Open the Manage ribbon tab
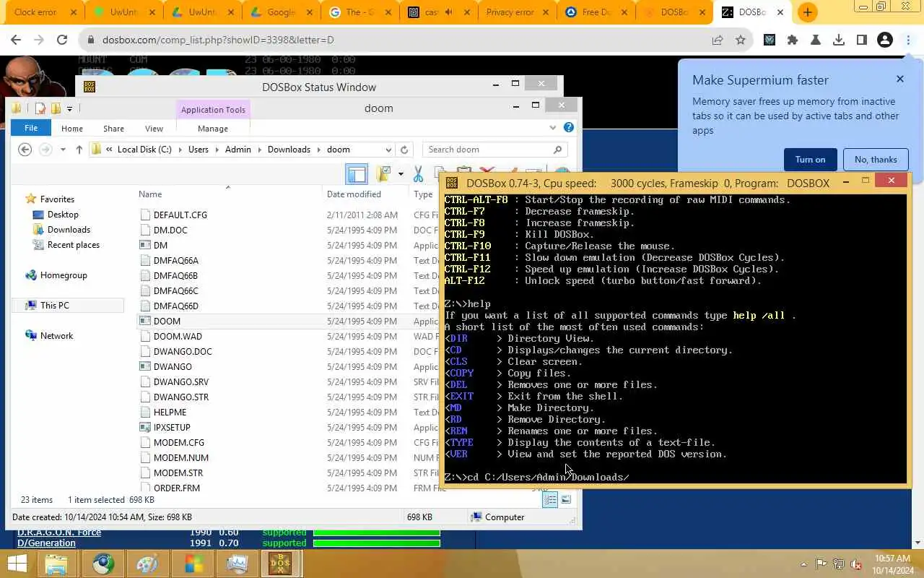924x578 pixels. tap(213, 129)
